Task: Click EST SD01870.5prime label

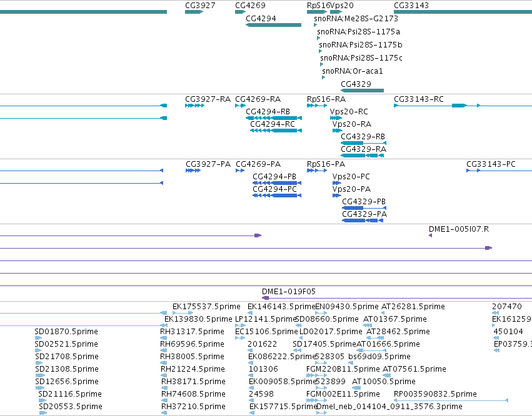Action: [x=66, y=332]
